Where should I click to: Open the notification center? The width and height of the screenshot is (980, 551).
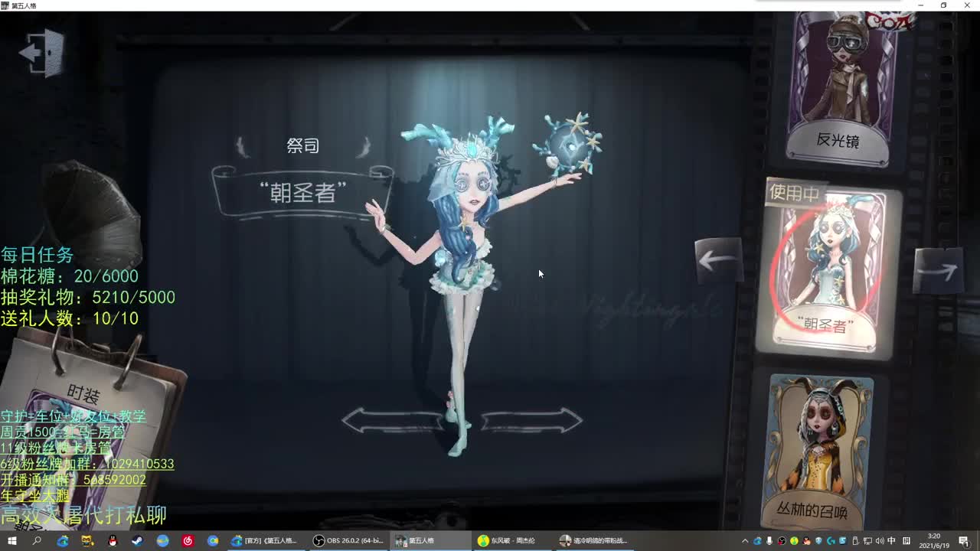[x=964, y=541]
